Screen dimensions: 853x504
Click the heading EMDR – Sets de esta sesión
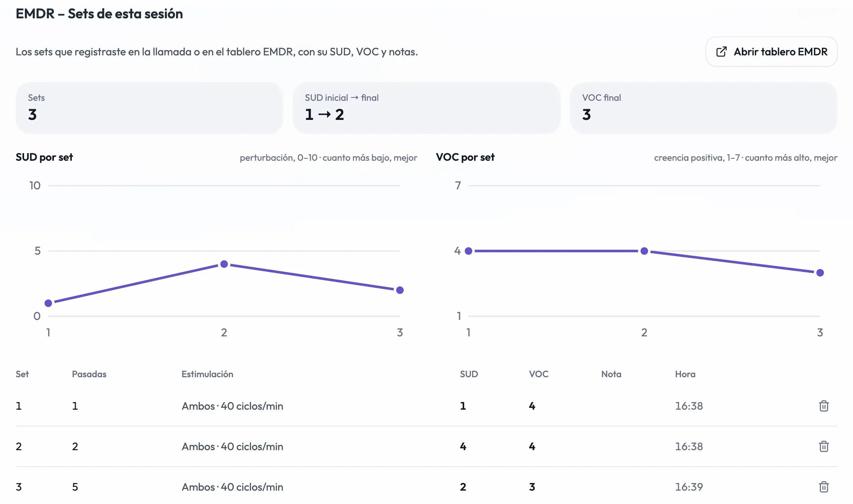[x=99, y=14]
